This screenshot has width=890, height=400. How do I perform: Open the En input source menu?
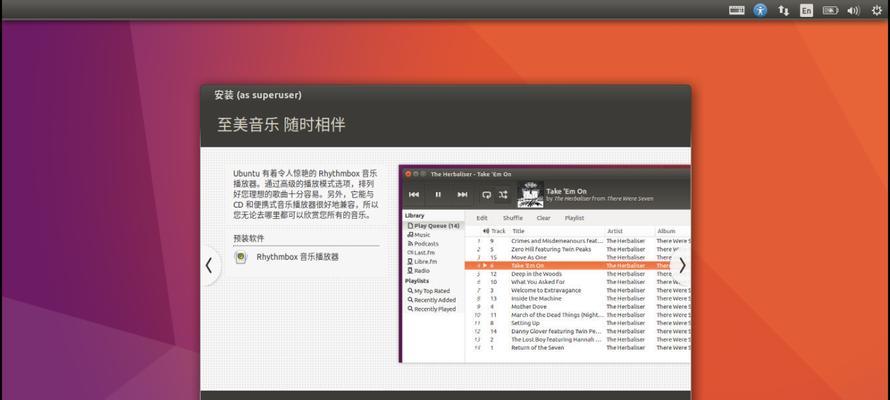coord(806,10)
